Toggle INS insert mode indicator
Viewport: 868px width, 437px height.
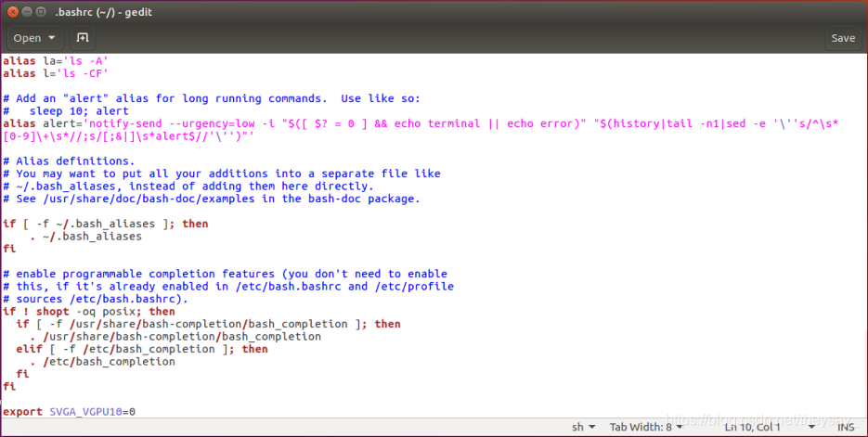[x=846, y=427]
